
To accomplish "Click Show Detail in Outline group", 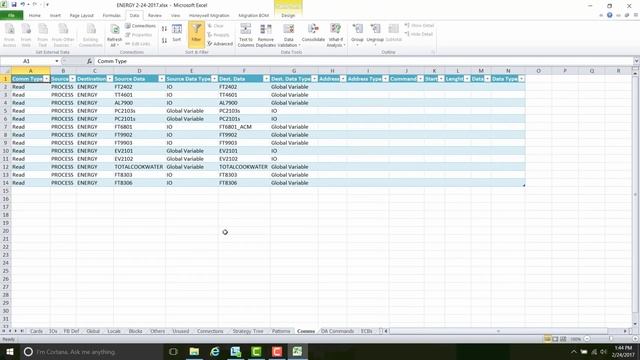I will tap(419, 25).
